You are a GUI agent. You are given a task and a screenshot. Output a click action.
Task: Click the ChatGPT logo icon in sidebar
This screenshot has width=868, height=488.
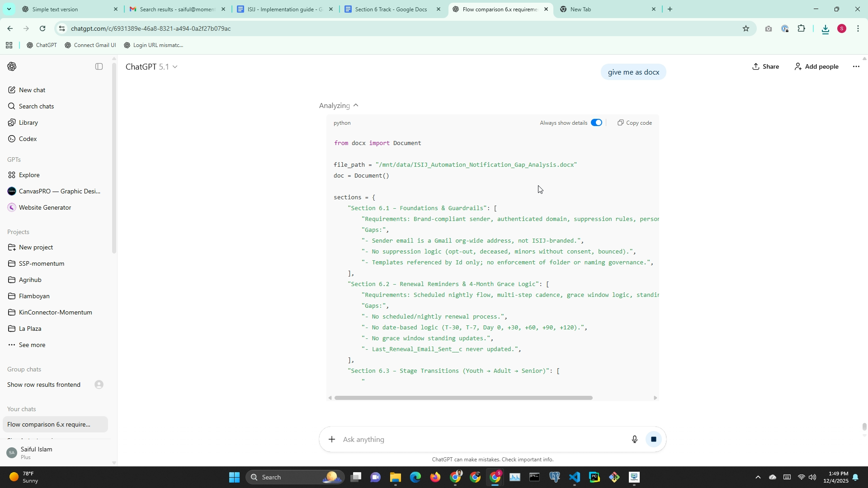pyautogui.click(x=12, y=67)
